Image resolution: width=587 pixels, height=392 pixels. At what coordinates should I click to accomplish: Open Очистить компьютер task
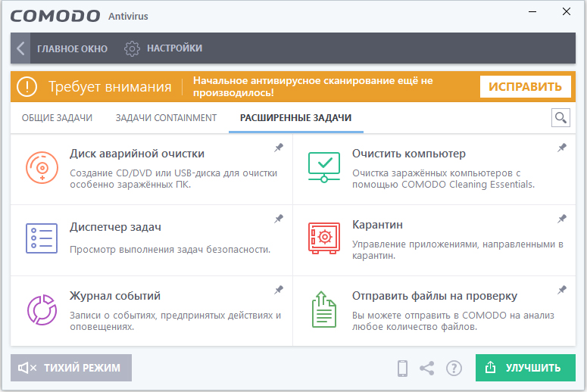pyautogui.click(x=409, y=154)
